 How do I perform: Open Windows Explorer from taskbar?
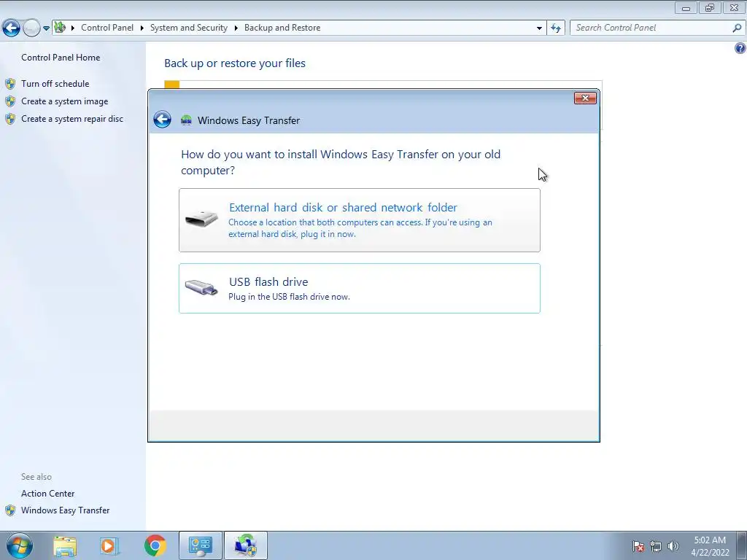(x=65, y=545)
